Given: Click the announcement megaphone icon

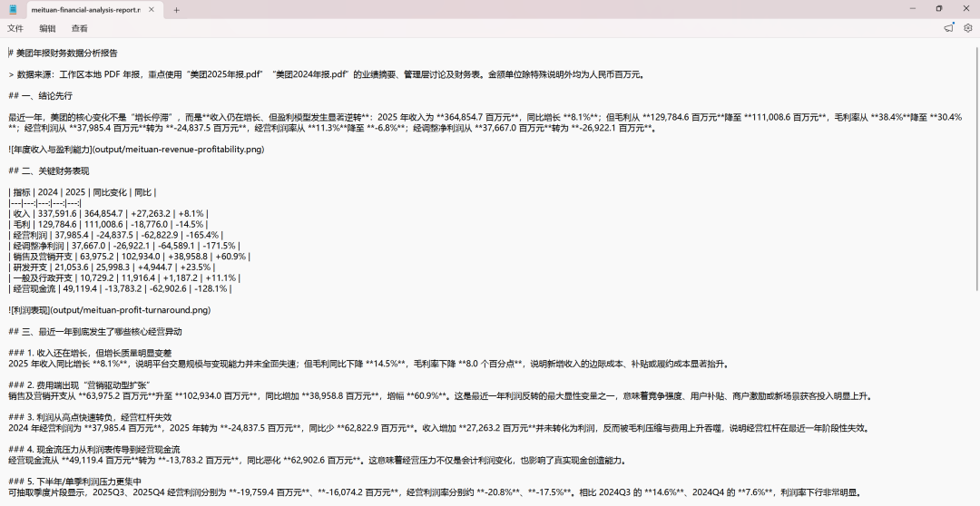Looking at the screenshot, I should click(949, 27).
